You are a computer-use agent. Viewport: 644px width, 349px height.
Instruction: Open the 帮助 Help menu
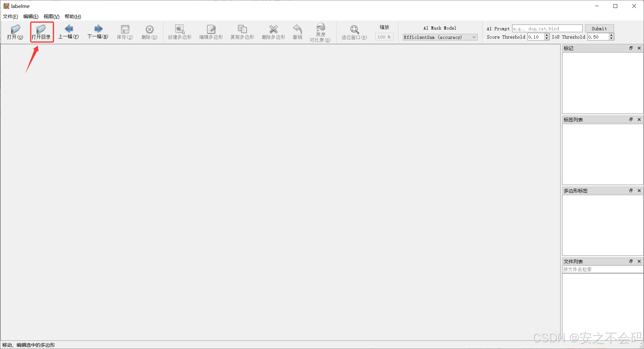[73, 17]
